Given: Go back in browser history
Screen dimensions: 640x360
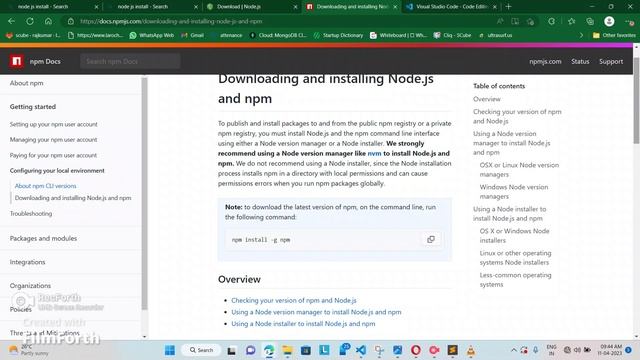Looking at the screenshot, I should pos(11,21).
